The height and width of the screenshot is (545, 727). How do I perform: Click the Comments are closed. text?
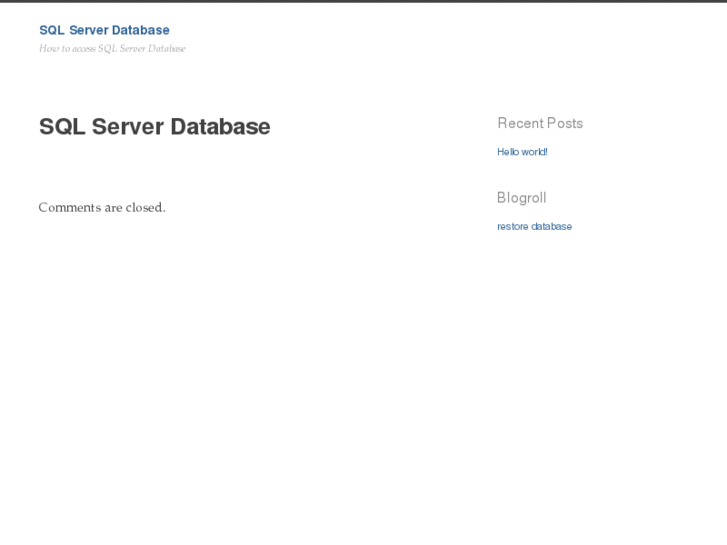[x=102, y=207]
